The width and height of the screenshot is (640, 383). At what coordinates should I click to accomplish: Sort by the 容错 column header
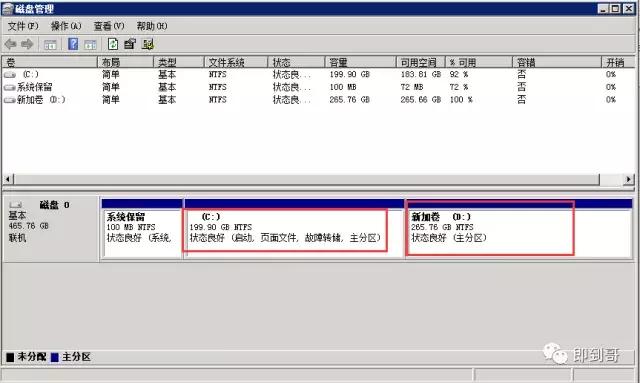tap(557, 62)
